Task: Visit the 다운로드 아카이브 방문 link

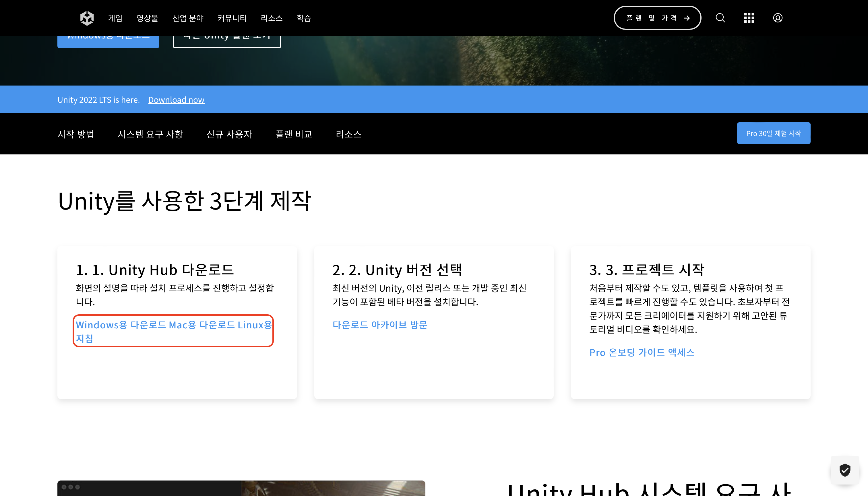Action: (380, 325)
